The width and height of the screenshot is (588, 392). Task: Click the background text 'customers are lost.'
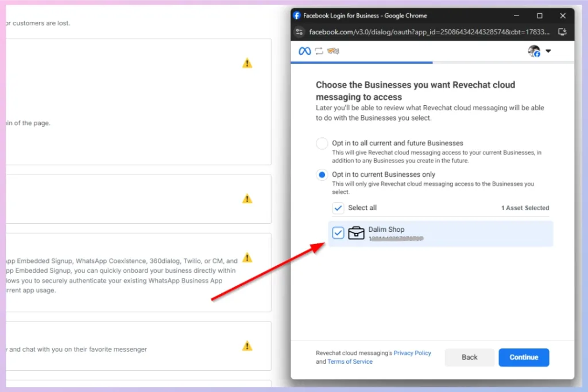tap(41, 23)
